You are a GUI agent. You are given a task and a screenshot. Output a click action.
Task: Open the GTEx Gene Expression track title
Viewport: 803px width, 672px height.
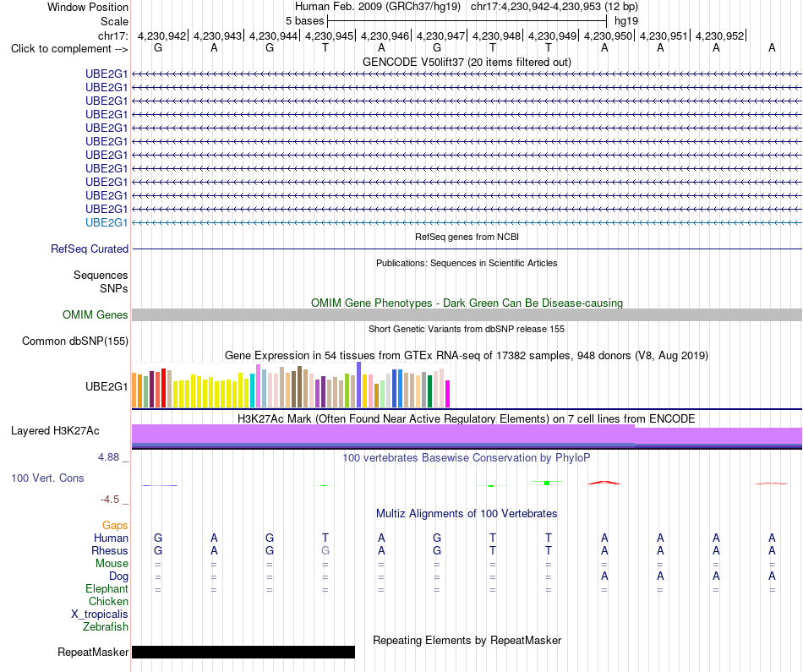point(467,356)
